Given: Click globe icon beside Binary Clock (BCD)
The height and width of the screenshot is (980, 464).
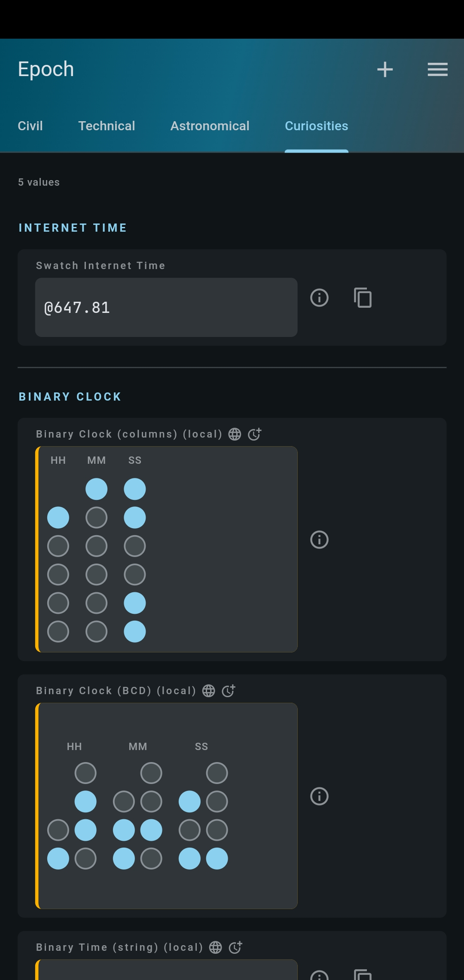Looking at the screenshot, I should click(x=209, y=691).
